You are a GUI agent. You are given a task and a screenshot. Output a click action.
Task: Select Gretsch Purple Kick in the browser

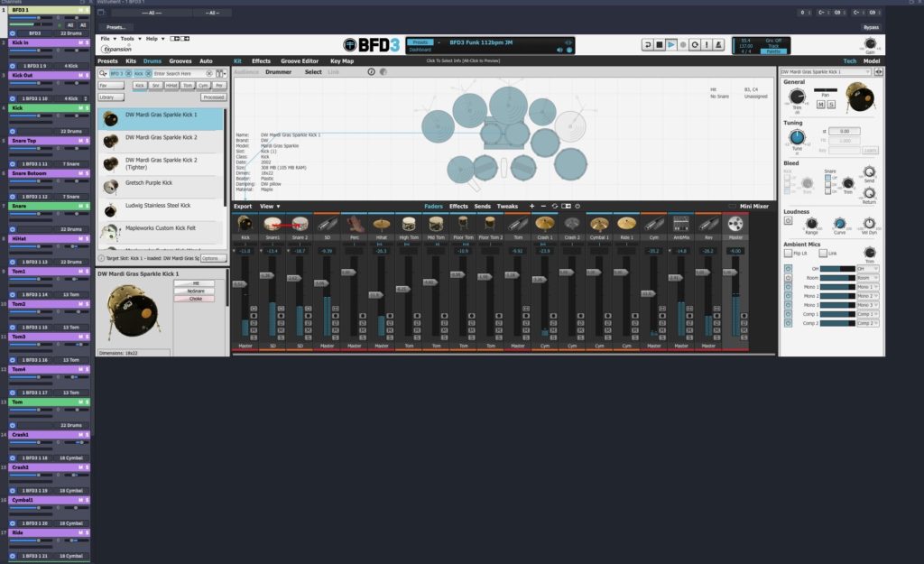tap(161, 187)
